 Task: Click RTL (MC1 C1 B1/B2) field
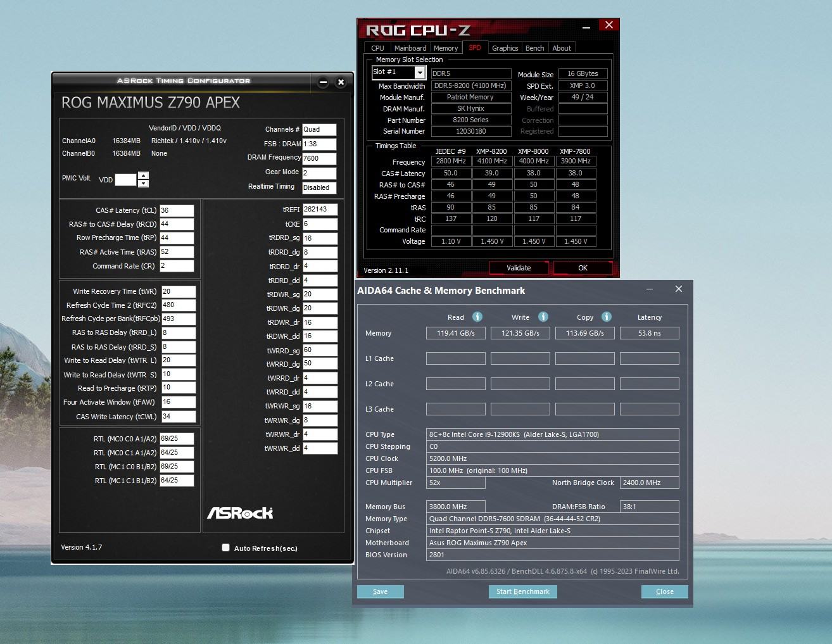coord(177,481)
